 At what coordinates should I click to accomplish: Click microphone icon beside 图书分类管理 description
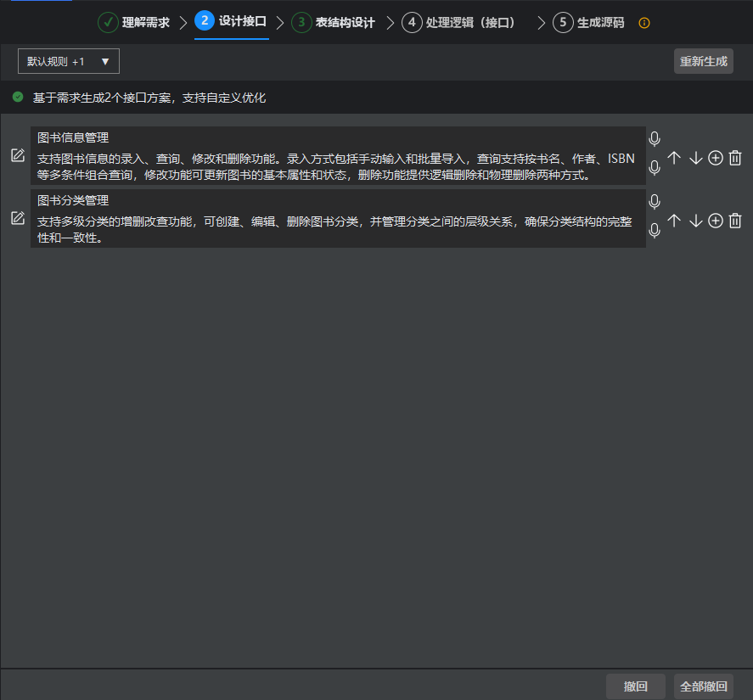655,231
